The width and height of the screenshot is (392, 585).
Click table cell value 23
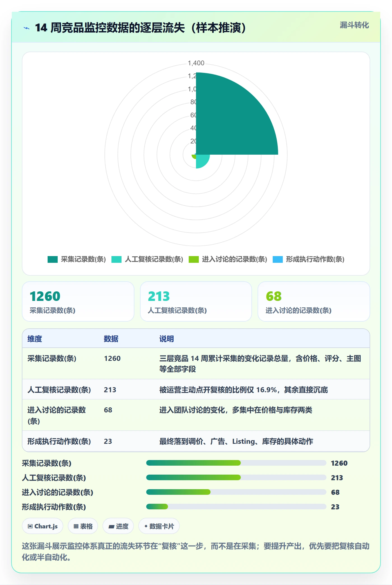click(108, 442)
